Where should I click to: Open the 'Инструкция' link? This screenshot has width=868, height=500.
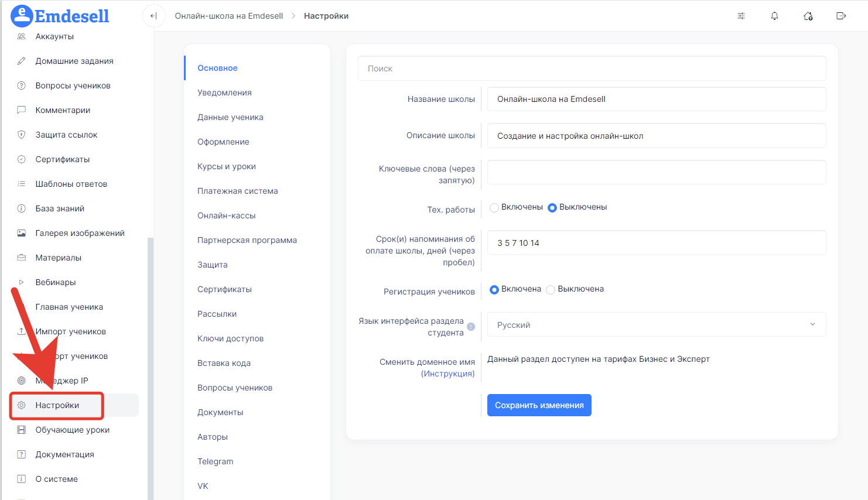click(447, 374)
